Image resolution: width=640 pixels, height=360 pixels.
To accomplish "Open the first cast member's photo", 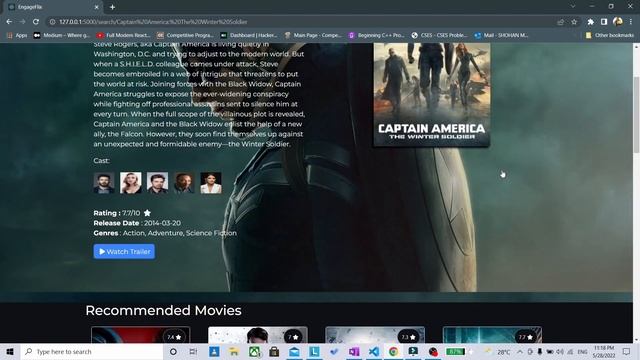I will [x=104, y=182].
